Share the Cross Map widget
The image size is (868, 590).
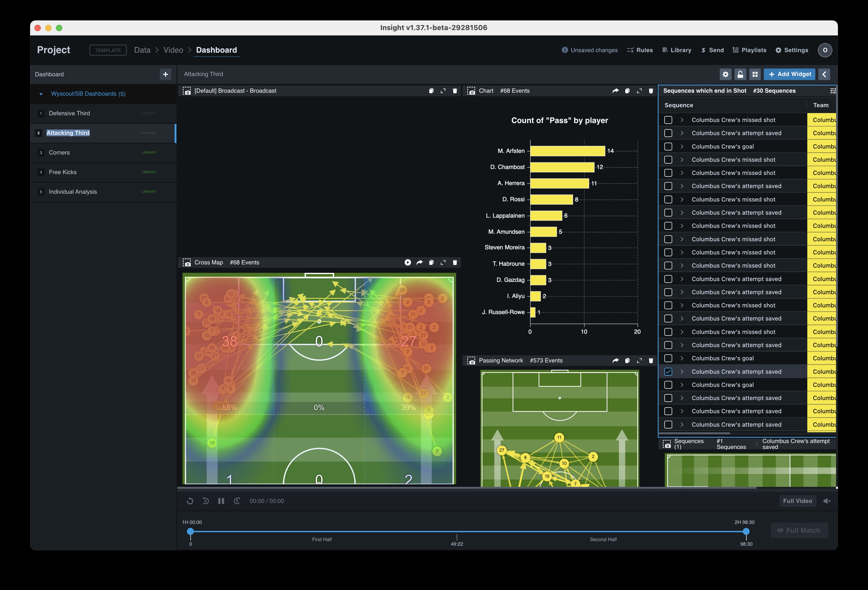[x=419, y=262]
